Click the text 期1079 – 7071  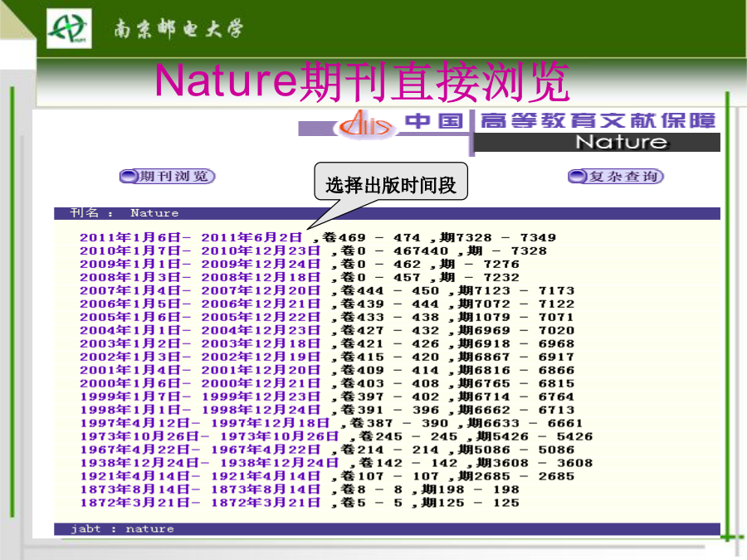516,317
